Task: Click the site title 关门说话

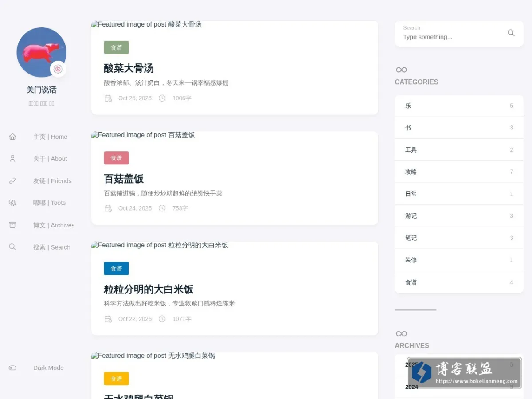Action: 41,90
